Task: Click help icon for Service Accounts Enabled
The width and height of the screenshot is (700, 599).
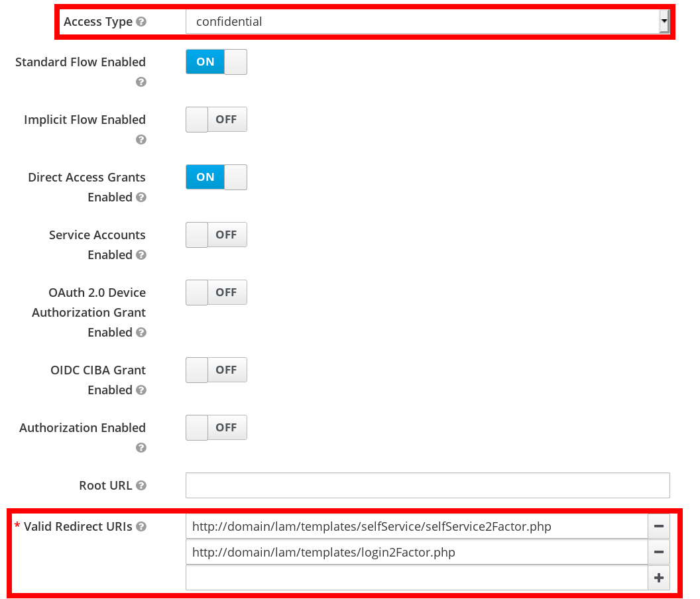Action: (141, 255)
